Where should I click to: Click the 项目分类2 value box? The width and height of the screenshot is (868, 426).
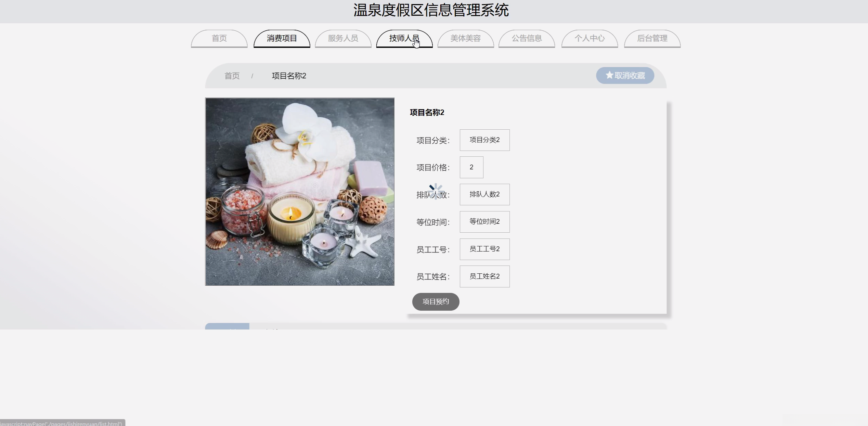click(x=484, y=140)
